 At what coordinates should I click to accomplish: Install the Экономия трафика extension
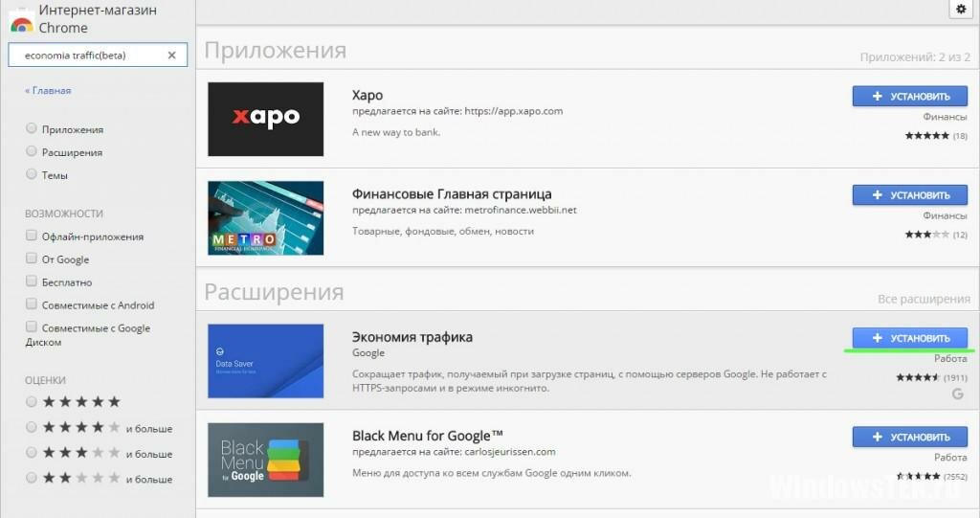point(910,338)
